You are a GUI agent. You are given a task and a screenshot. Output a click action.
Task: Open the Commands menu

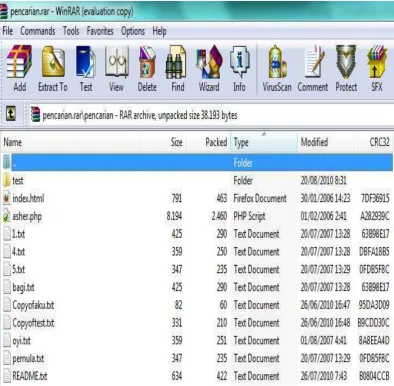(38, 31)
